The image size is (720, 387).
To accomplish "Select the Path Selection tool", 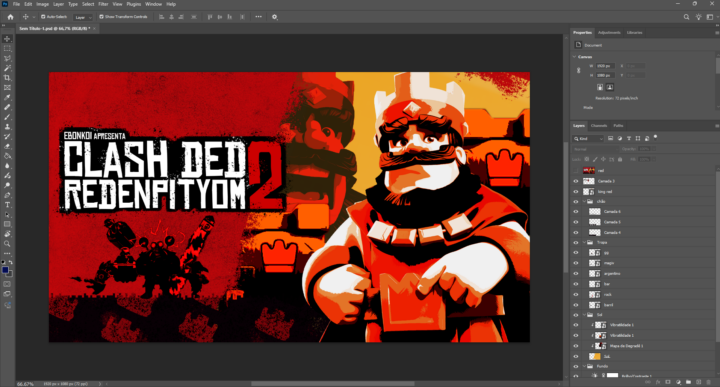I will (7, 214).
